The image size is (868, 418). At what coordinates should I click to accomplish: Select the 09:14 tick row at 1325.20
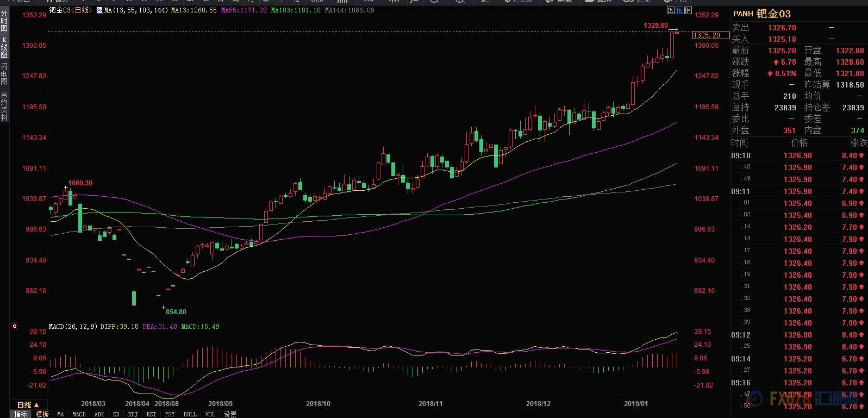tap(799, 359)
